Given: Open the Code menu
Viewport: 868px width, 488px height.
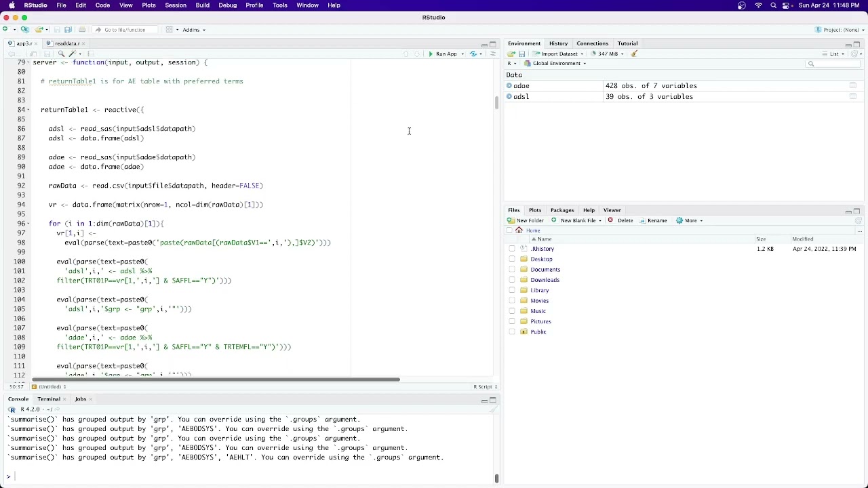Looking at the screenshot, I should pos(102,5).
